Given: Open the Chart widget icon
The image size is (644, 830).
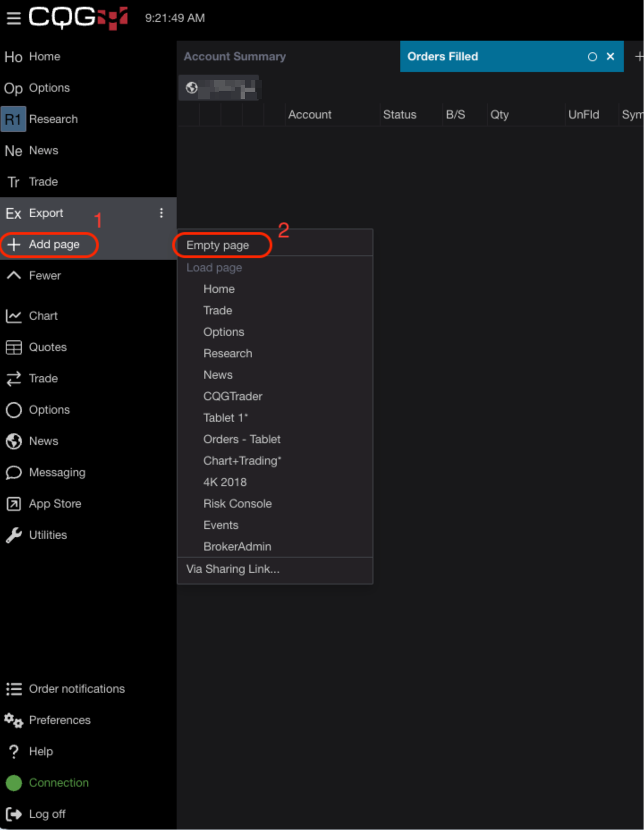Looking at the screenshot, I should point(14,316).
